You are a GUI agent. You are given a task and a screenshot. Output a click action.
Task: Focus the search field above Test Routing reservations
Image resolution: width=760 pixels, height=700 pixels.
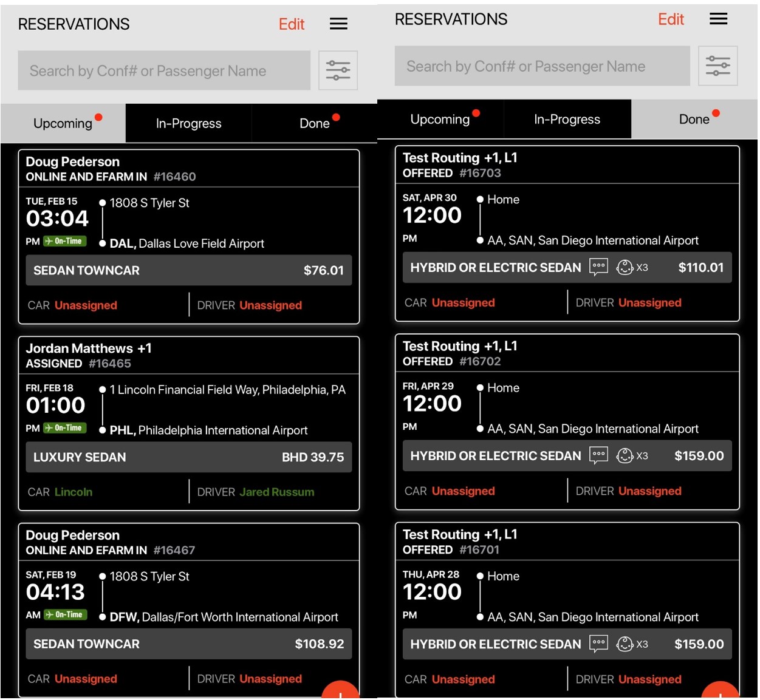tap(542, 66)
